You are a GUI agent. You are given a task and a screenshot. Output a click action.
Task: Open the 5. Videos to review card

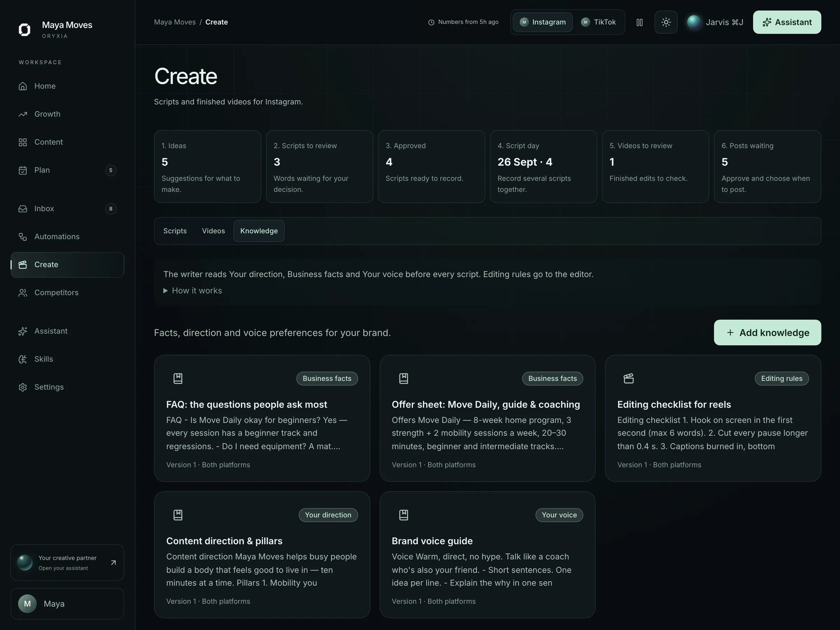pyautogui.click(x=656, y=167)
